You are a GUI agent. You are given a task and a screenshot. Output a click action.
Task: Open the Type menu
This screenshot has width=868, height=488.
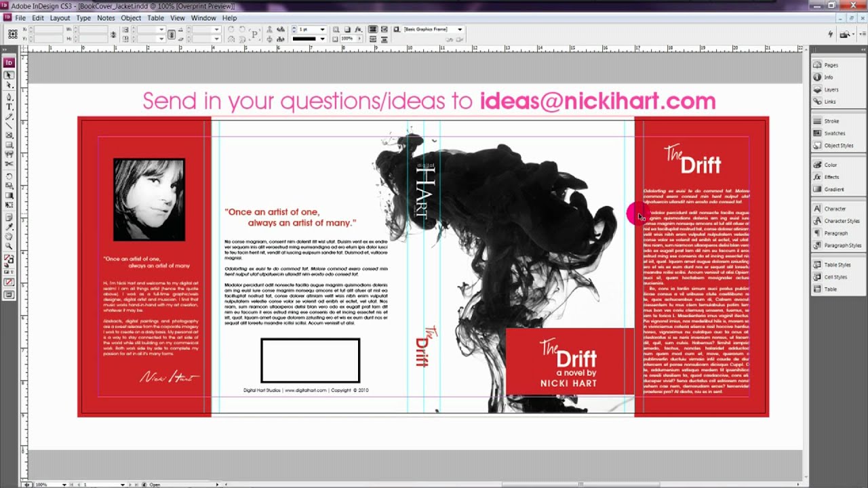[x=83, y=18]
